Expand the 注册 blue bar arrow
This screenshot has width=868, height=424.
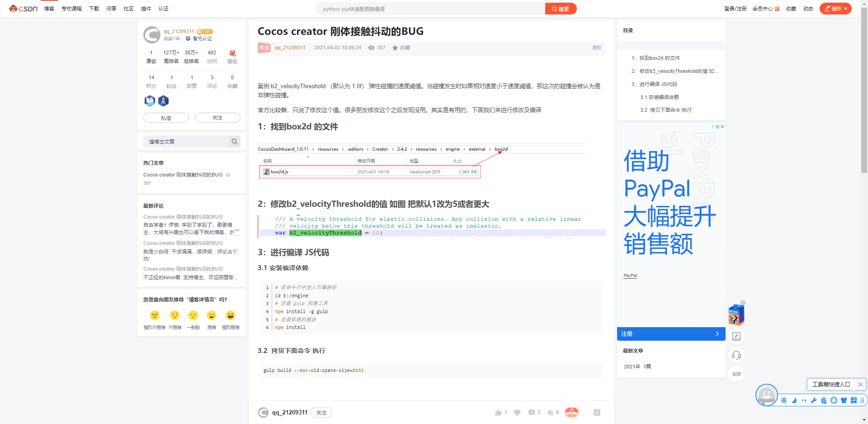coord(717,334)
